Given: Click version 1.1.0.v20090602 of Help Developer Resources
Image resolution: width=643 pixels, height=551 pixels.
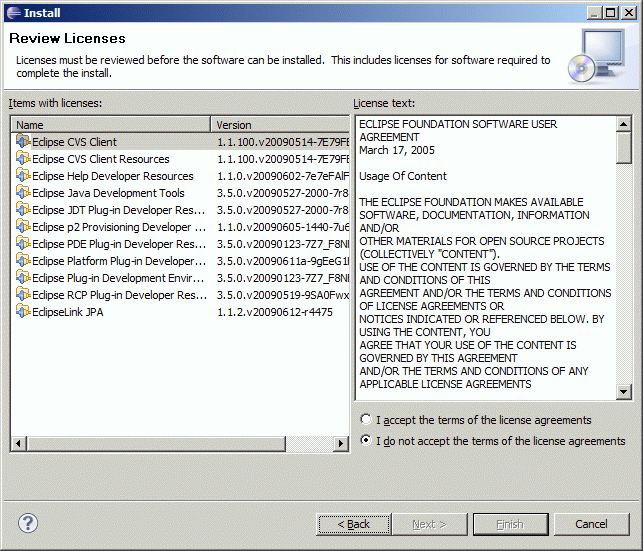Looking at the screenshot, I should 283,176.
